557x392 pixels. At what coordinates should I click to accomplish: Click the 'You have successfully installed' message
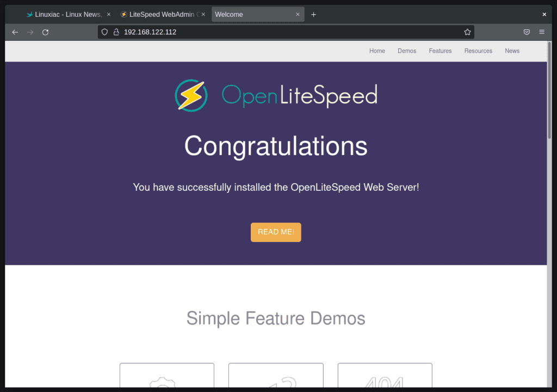(276, 187)
